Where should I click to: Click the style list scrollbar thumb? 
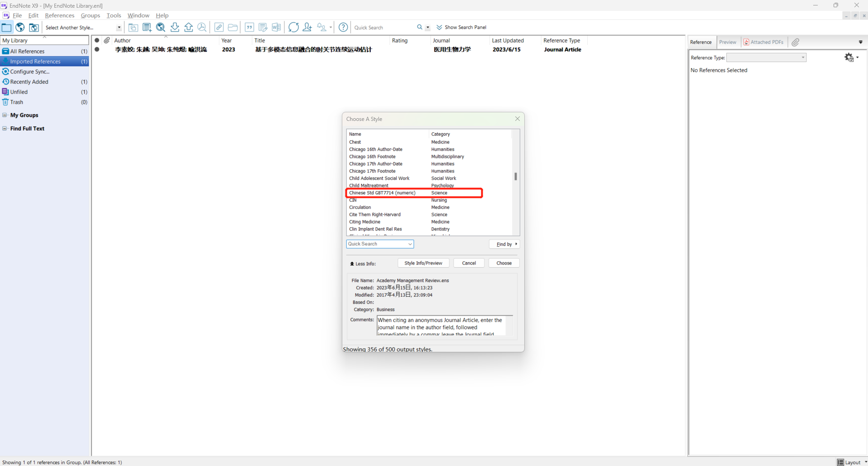click(515, 176)
